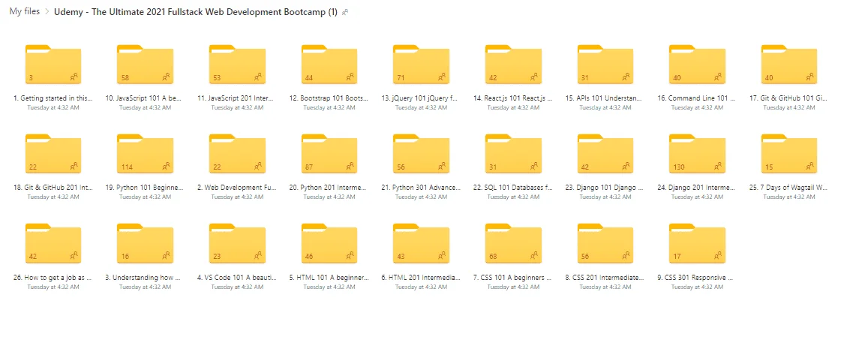
Task: Open the 18. Git & GitHub 201 folder icon
Action: (53, 154)
